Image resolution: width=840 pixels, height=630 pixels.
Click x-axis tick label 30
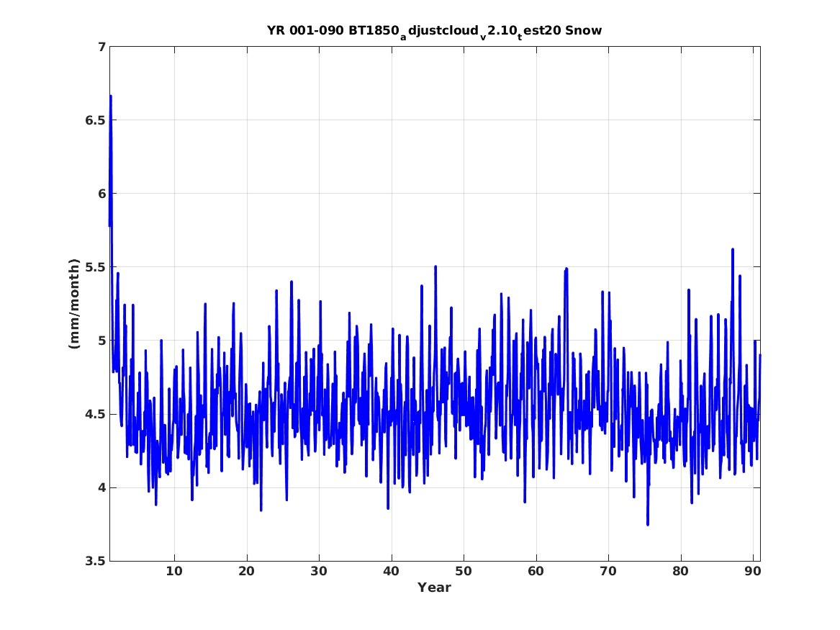319,572
